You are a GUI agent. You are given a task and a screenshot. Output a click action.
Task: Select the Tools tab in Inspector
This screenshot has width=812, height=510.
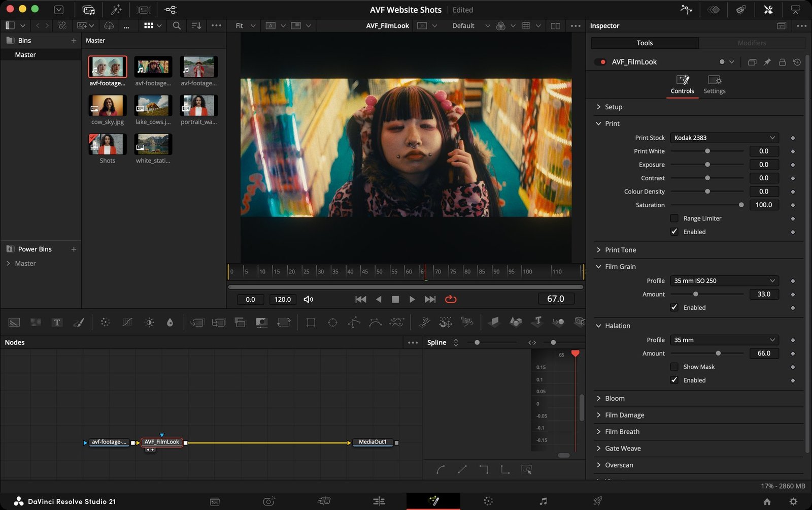pyautogui.click(x=645, y=43)
